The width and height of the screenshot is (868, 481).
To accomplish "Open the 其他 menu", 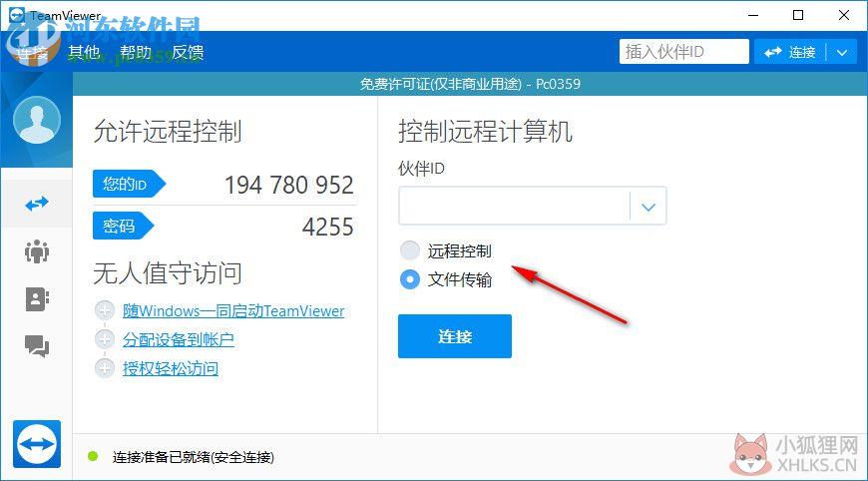I will pyautogui.click(x=84, y=52).
